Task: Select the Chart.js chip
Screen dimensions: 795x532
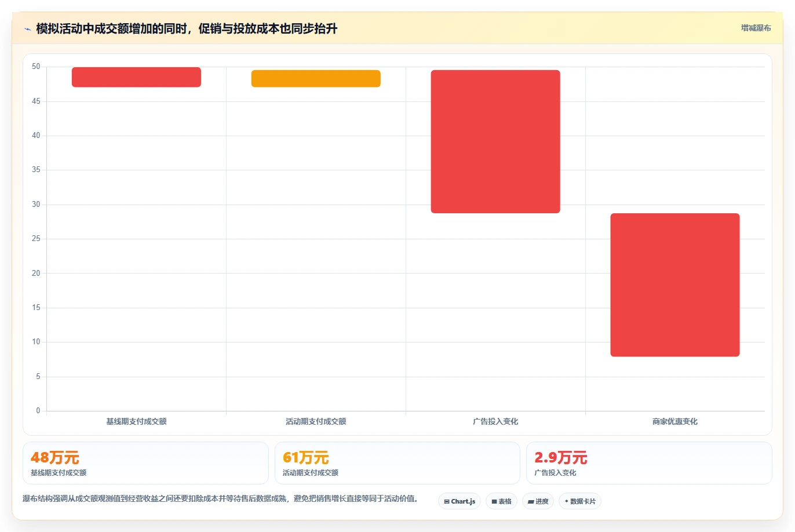Action: click(460, 501)
